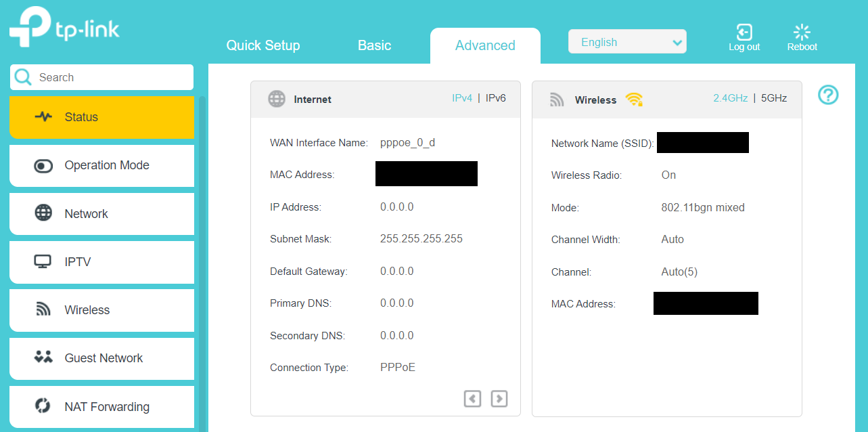Click the Guest Network icon
This screenshot has height=432, width=868.
[x=43, y=358]
